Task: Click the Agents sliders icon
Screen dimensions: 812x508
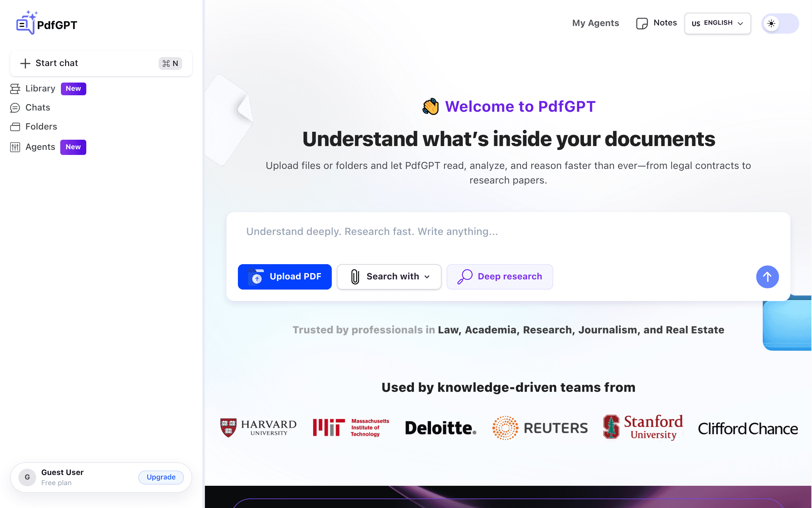Action: (15, 147)
